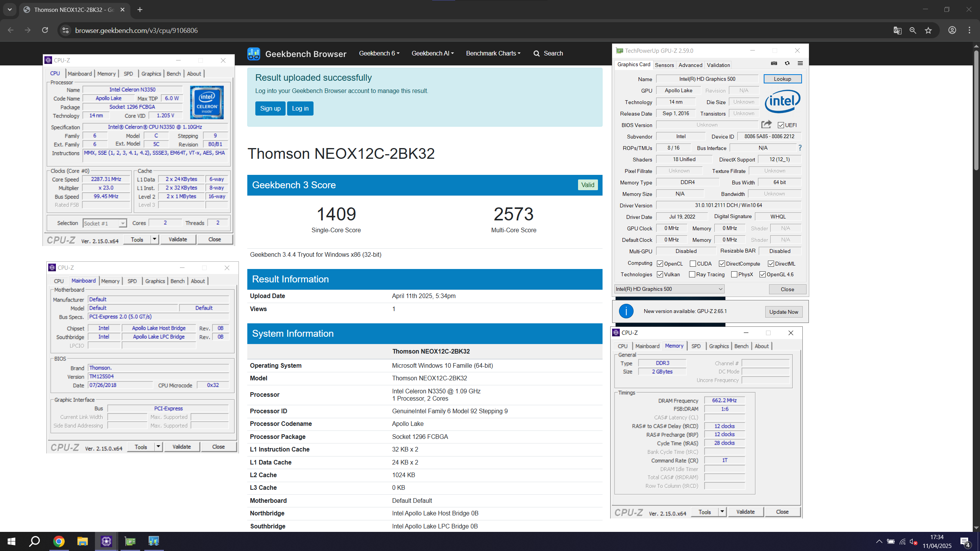Click the Chrome taskbar icon
Image resolution: width=980 pixels, height=551 pixels.
(59, 541)
